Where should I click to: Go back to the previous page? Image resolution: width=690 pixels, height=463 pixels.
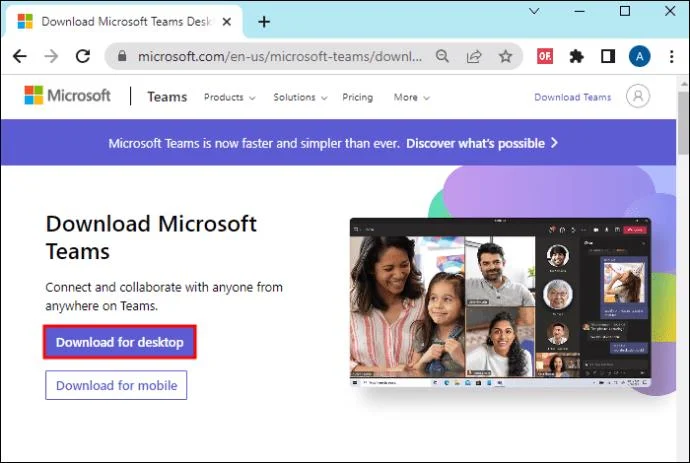point(20,56)
